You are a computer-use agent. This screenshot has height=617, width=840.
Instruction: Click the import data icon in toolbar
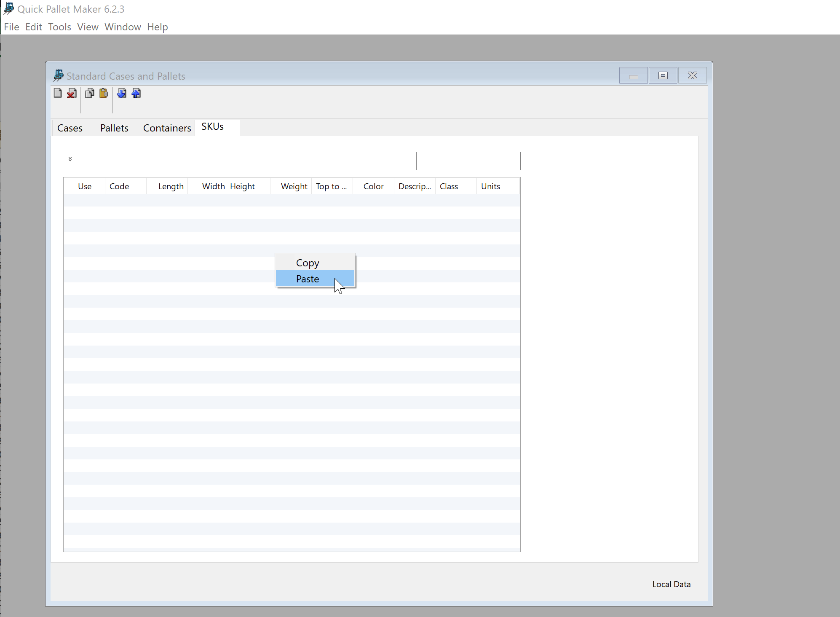(122, 94)
